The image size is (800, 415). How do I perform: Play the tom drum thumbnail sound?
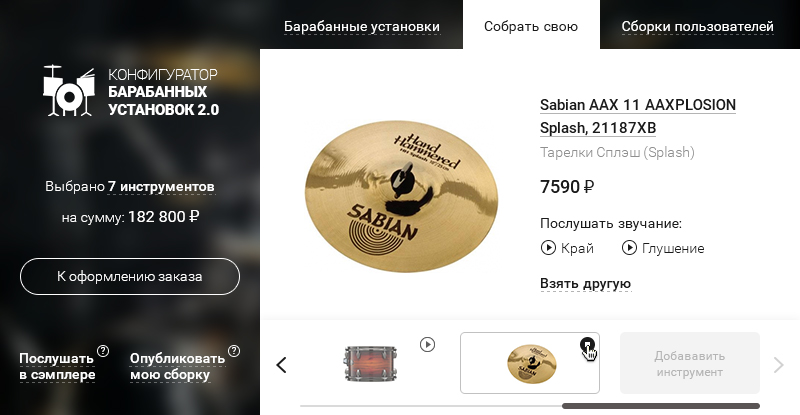[x=428, y=345]
